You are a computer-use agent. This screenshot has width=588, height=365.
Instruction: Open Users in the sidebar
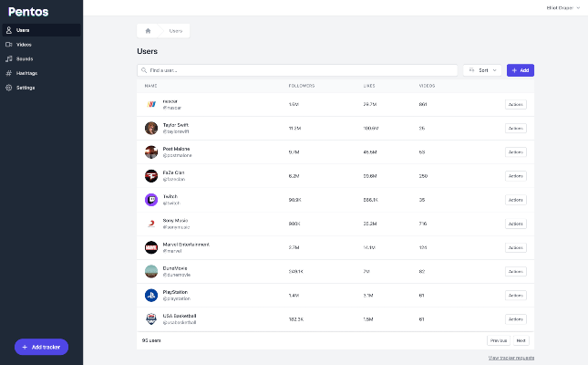[41, 30]
